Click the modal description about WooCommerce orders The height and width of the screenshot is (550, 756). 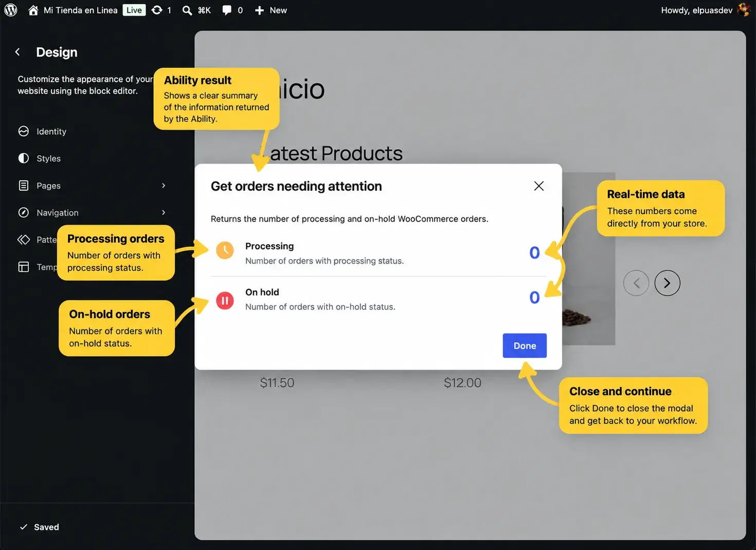(x=350, y=219)
